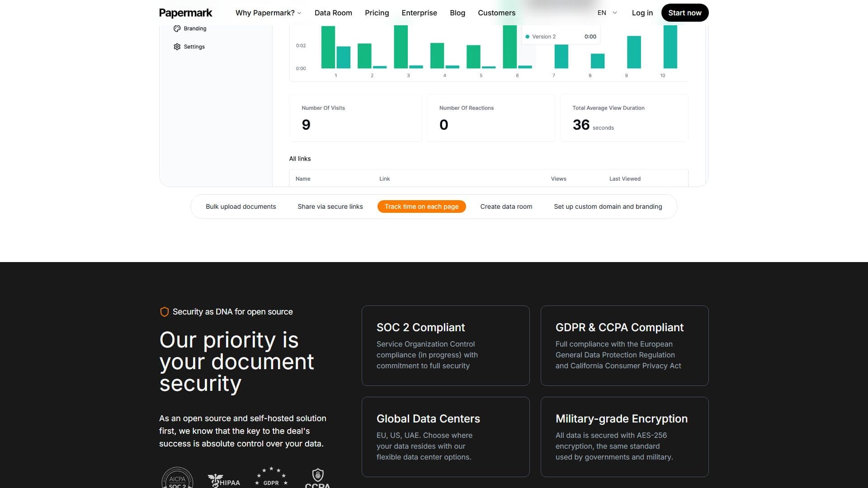Select the Bulk upload documents tab
The height and width of the screenshot is (488, 868).
[241, 206]
